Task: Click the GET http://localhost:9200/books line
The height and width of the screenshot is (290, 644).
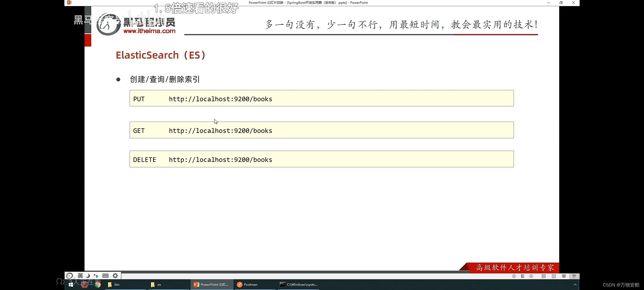Action: (321, 130)
